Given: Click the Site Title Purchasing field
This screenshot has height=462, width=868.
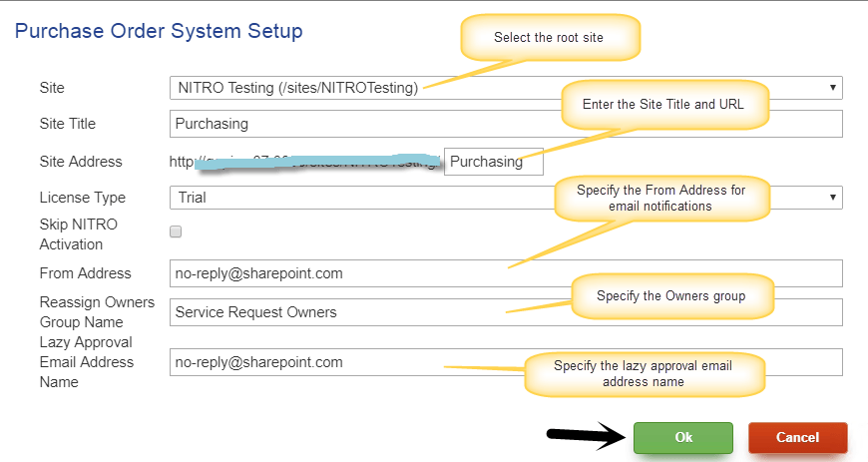Looking at the screenshot, I should click(x=506, y=124).
